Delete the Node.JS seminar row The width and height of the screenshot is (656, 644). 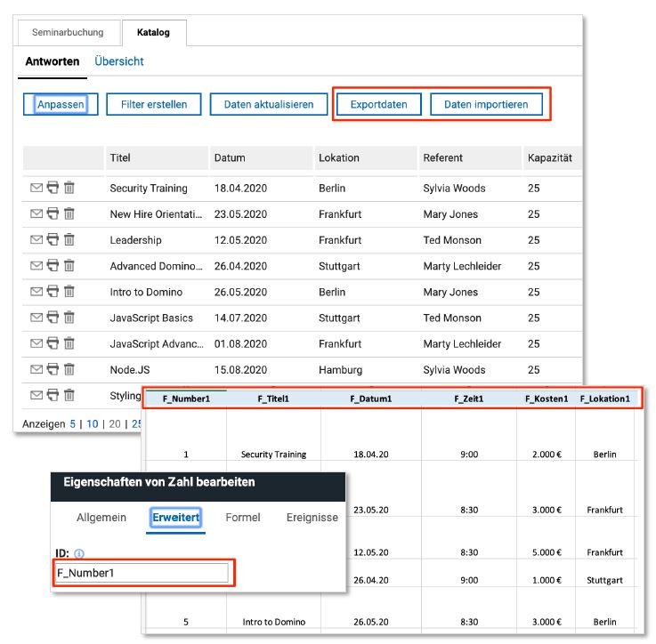[x=69, y=369]
